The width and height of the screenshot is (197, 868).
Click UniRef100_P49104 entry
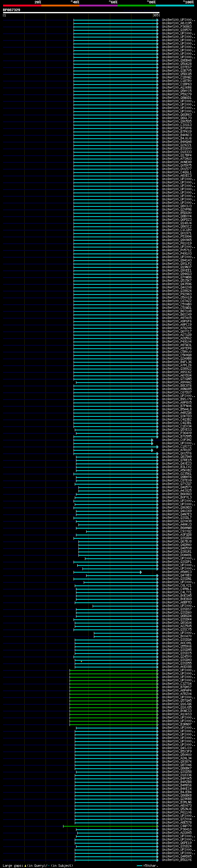(x=177, y=342)
